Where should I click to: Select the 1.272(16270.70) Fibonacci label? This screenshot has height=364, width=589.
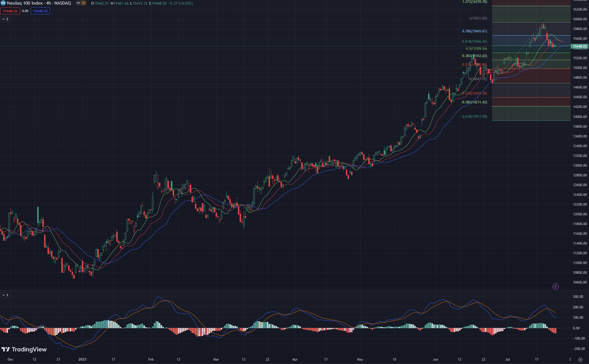point(474,2)
